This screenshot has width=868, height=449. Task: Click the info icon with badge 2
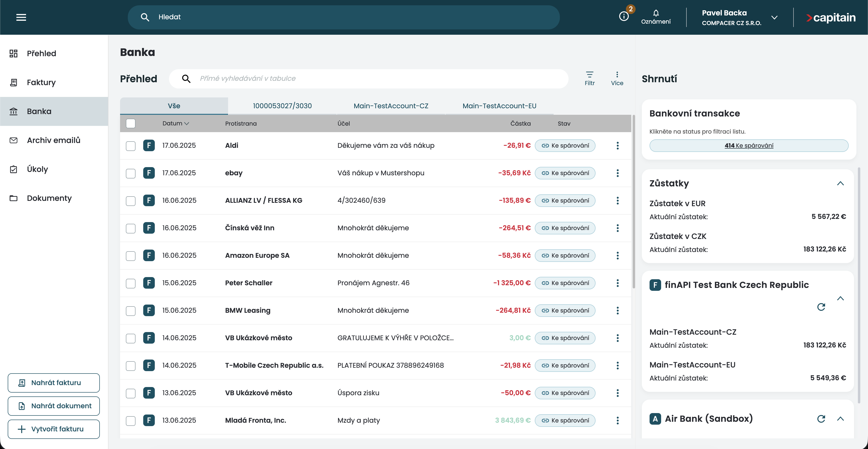(624, 16)
